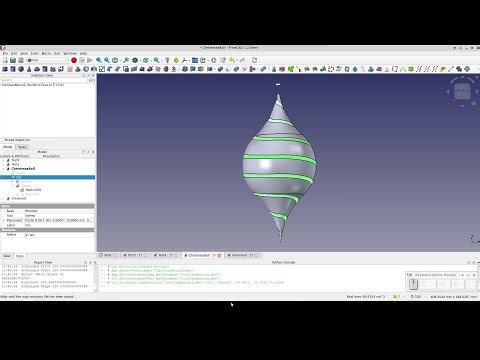This screenshot has height=360, width=480.
Task: Close the Selection view panel
Action: [x=93, y=75]
